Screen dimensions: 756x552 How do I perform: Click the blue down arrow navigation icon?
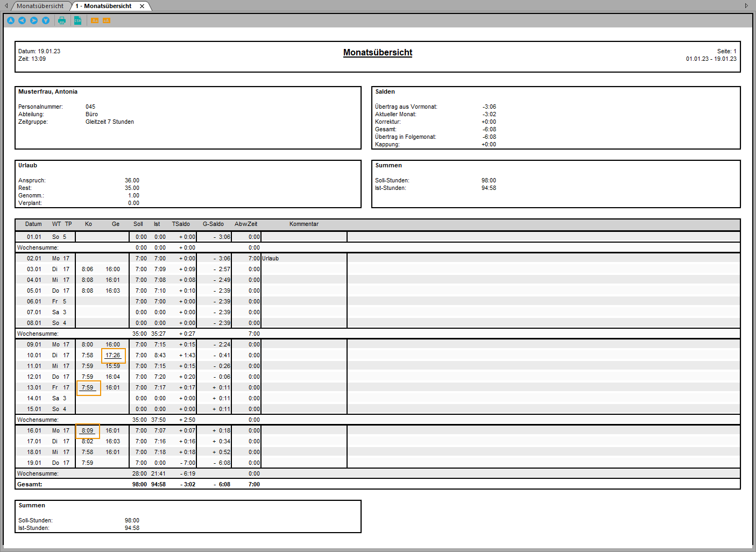(x=46, y=20)
